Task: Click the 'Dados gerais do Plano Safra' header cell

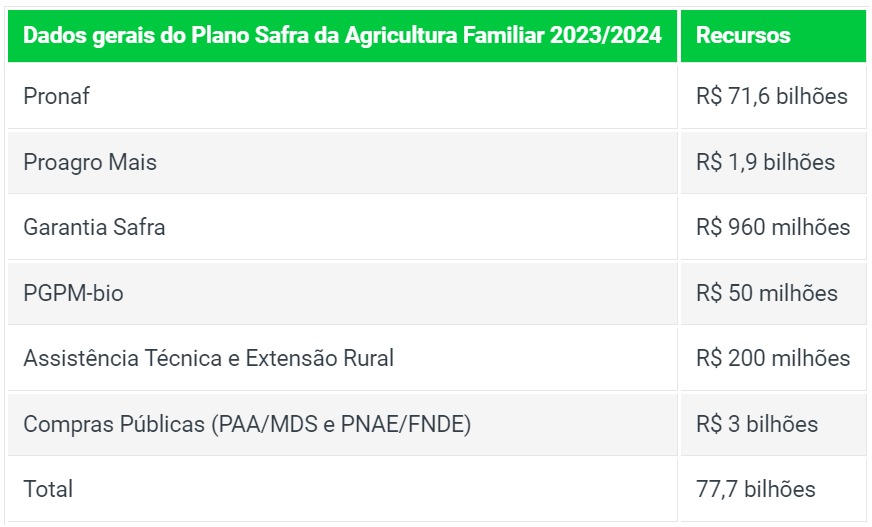Action: pyautogui.click(x=342, y=36)
